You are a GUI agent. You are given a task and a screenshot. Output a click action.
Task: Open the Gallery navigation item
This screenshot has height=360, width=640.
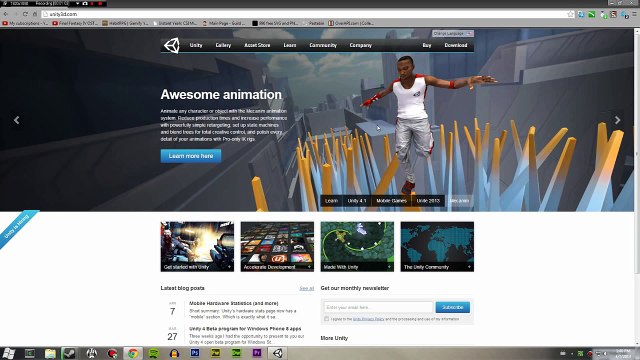223,45
